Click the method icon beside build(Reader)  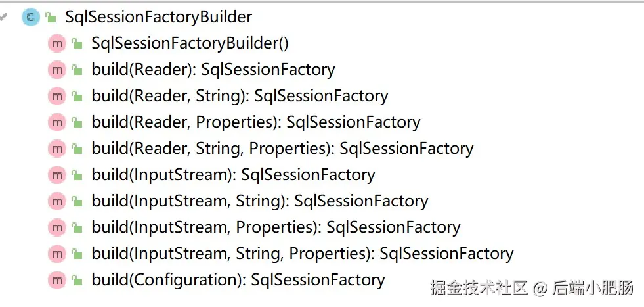click(x=57, y=70)
